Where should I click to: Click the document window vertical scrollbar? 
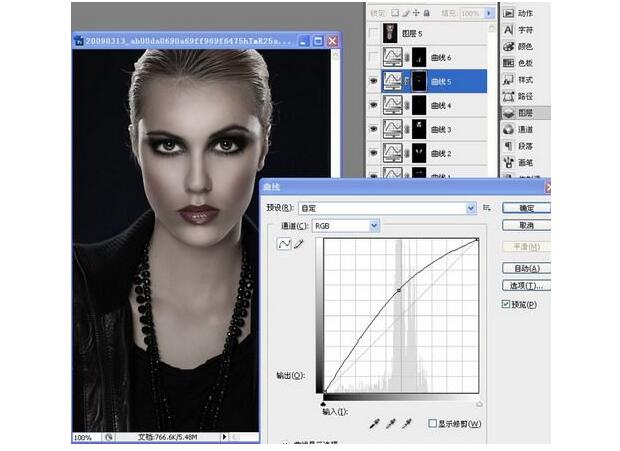(335, 113)
